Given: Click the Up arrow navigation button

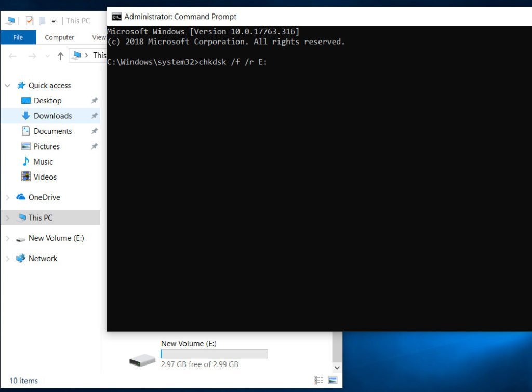Looking at the screenshot, I should click(x=60, y=56).
